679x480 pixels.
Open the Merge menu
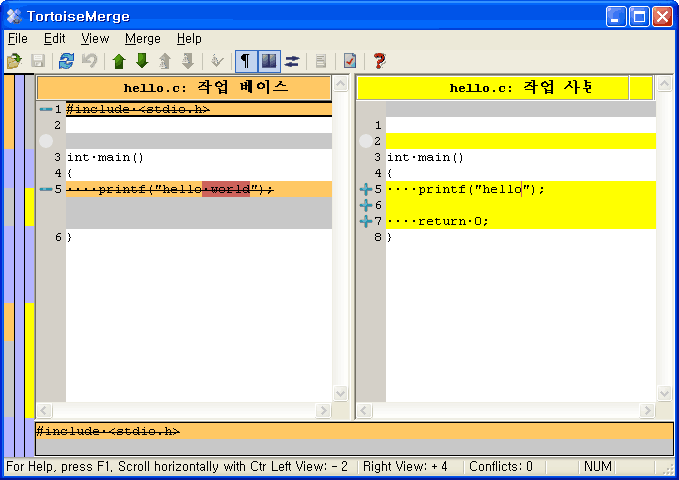coord(142,38)
